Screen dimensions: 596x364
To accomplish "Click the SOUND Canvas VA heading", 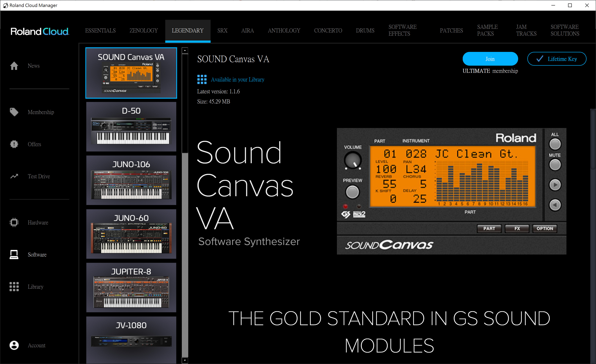I will 233,59.
